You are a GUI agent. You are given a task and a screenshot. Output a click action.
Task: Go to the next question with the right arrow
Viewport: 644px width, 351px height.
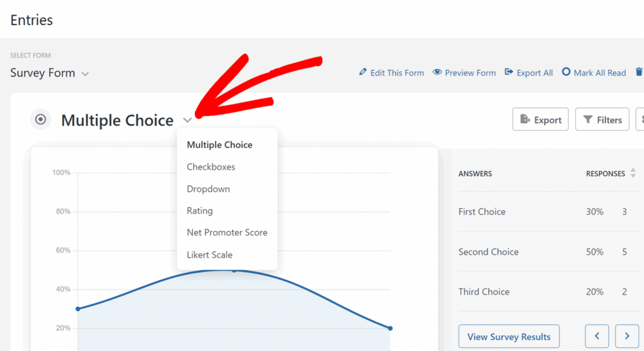[x=626, y=336]
